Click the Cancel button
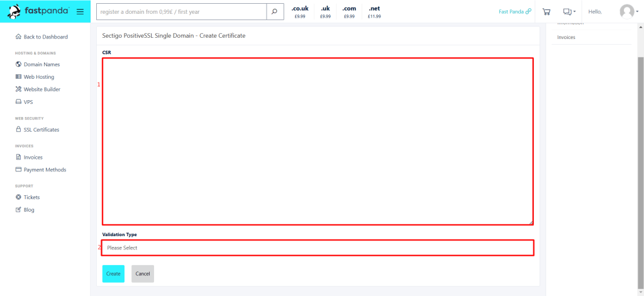Image resolution: width=644 pixels, height=296 pixels. (x=143, y=274)
